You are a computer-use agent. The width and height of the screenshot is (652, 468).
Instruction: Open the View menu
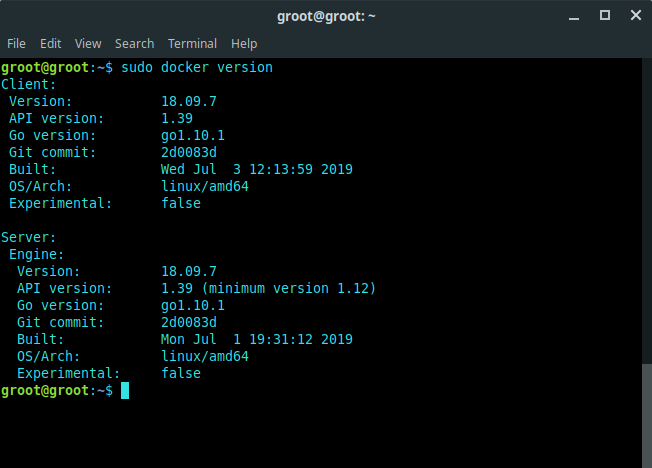pos(88,44)
